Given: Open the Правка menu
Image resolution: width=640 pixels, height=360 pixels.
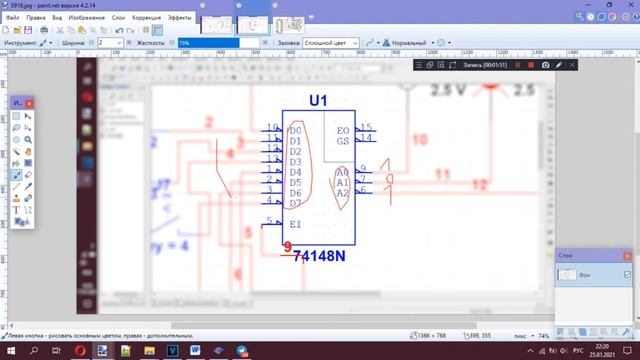Looking at the screenshot, I should (36, 18).
